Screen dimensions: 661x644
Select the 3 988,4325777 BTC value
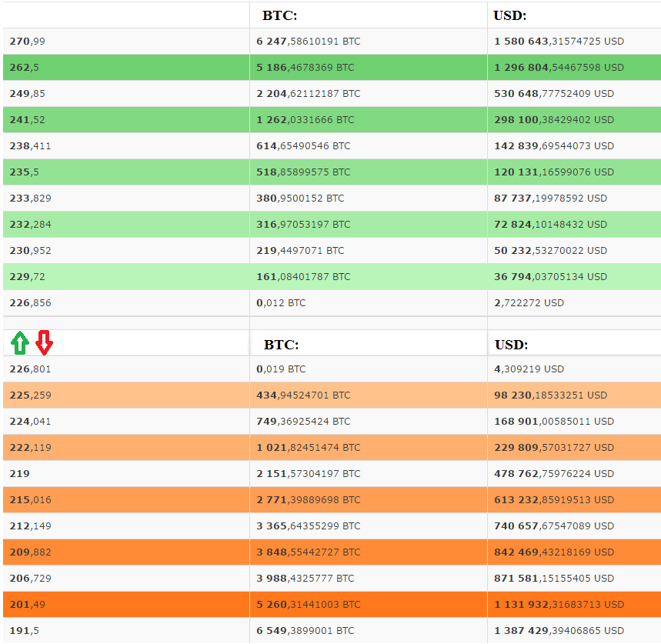(305, 578)
